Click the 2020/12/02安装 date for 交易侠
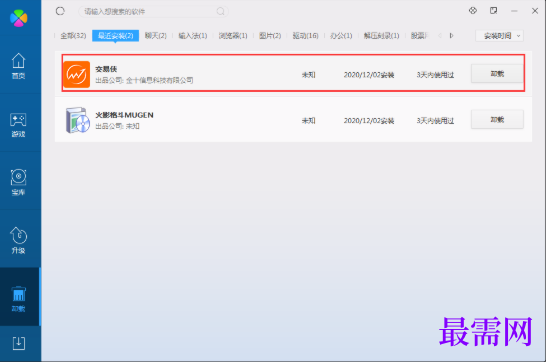551x363 pixels. (x=369, y=75)
